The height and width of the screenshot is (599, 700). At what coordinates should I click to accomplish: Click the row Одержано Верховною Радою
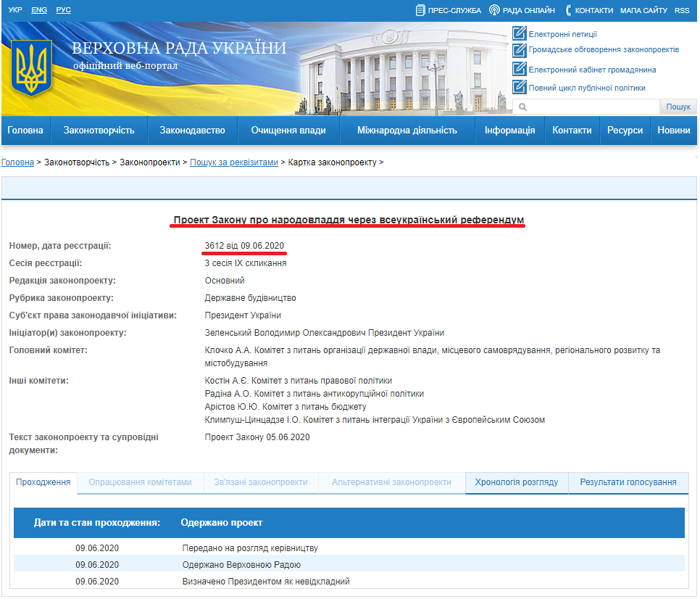[x=349, y=565]
